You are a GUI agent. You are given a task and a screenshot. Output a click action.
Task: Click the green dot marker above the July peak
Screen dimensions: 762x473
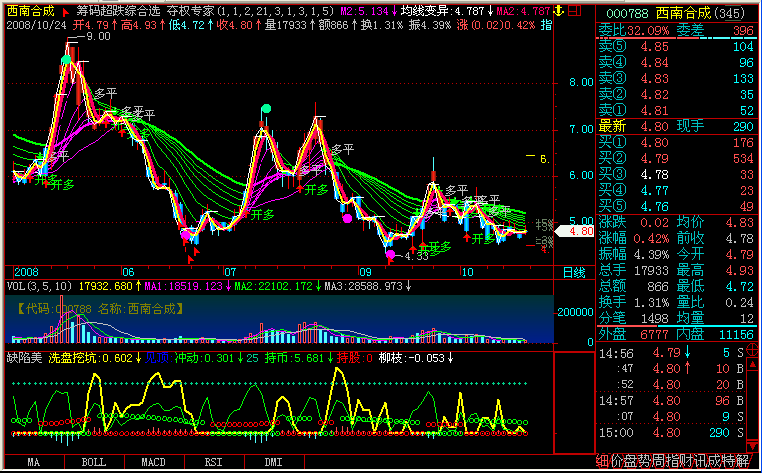click(x=266, y=108)
